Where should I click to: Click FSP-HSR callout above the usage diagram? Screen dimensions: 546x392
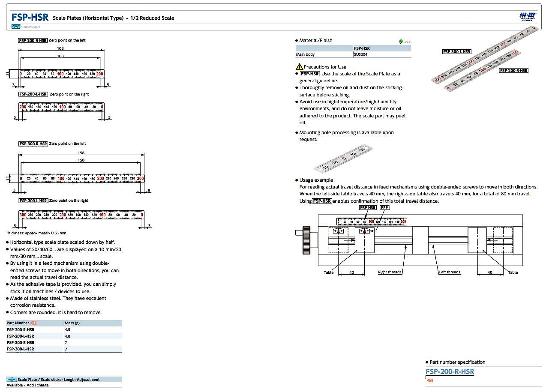pyautogui.click(x=368, y=207)
